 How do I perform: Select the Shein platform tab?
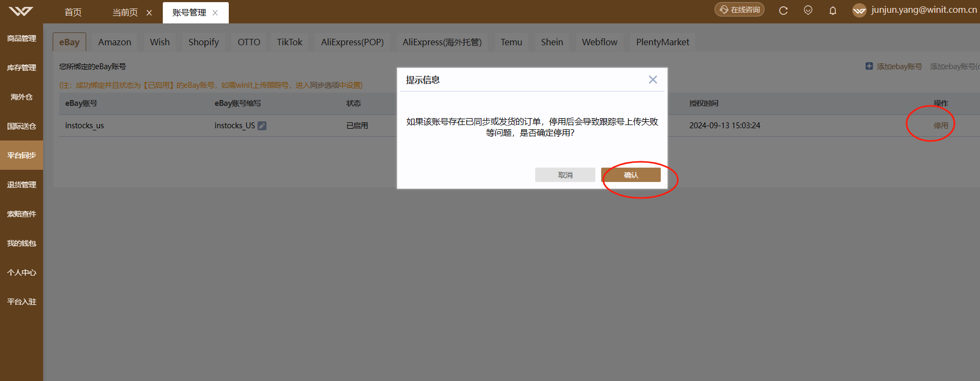(x=552, y=42)
